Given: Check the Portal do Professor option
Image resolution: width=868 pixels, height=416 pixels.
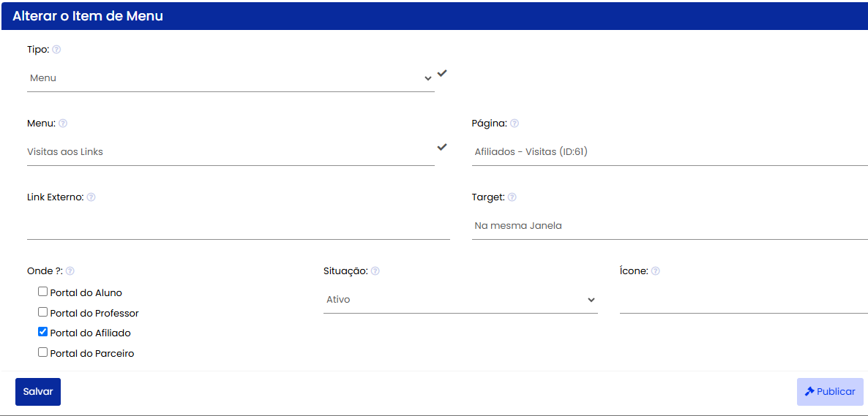Looking at the screenshot, I should (x=42, y=312).
